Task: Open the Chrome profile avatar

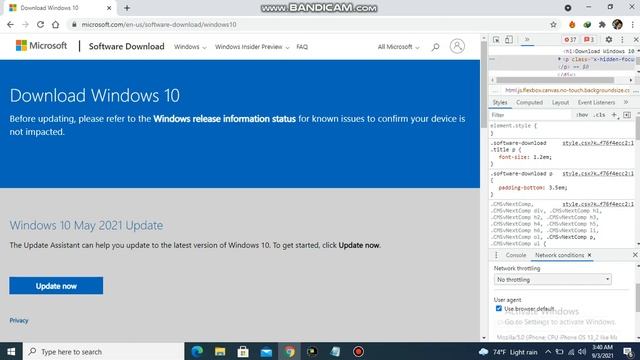Action: 617,24
